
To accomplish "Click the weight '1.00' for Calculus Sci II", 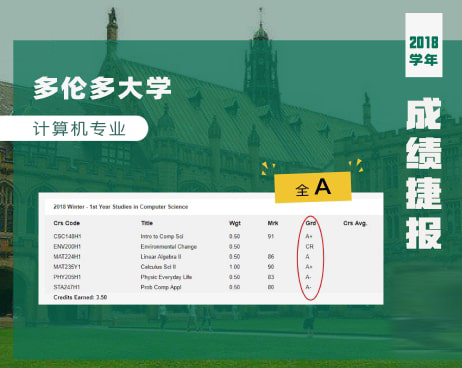I will (x=234, y=267).
